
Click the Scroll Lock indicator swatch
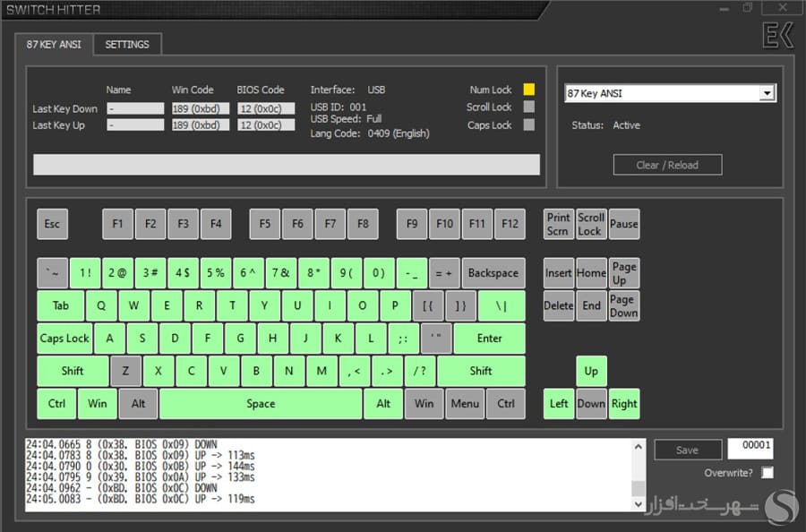pyautogui.click(x=528, y=107)
